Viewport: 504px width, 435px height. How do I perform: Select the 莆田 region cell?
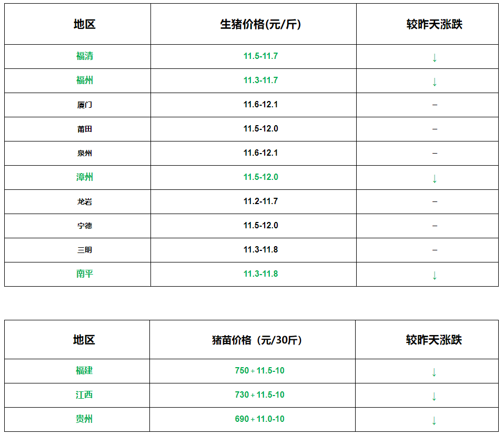(85, 129)
